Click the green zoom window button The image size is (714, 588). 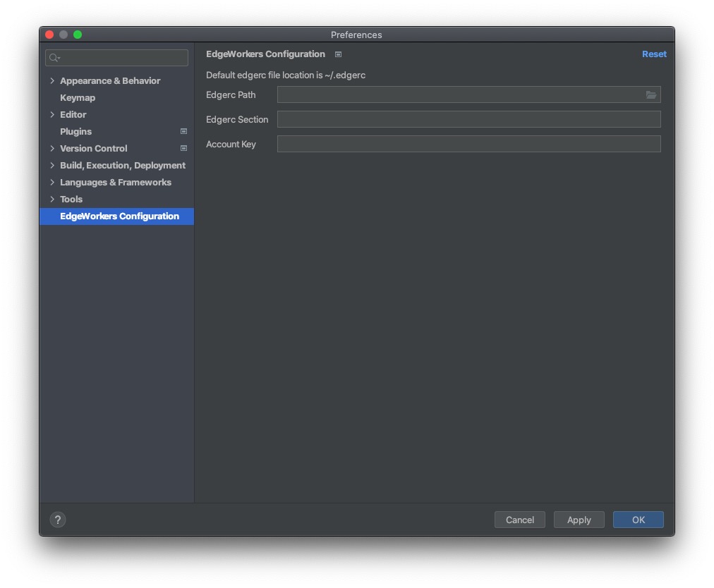(x=78, y=35)
